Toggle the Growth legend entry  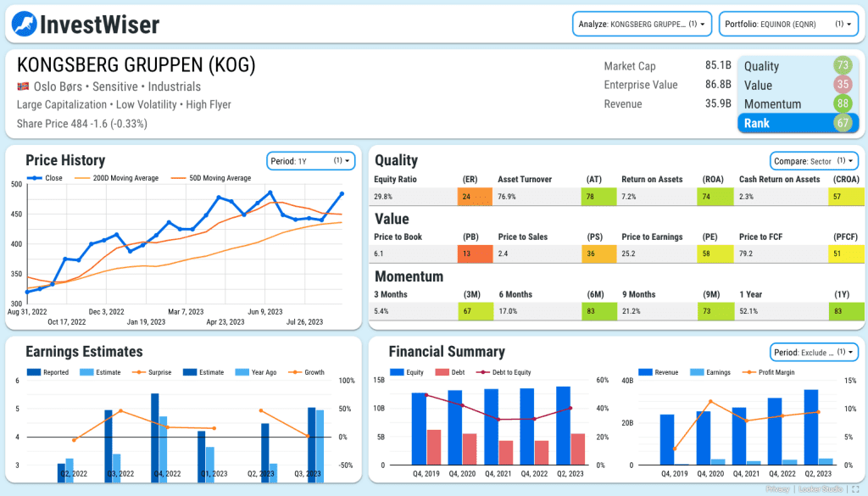[306, 372]
